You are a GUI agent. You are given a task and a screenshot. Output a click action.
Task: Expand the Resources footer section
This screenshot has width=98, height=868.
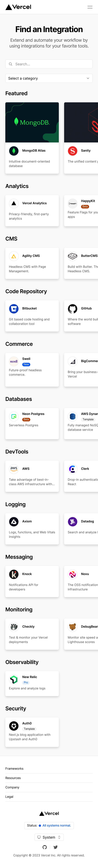pyautogui.click(x=49, y=778)
